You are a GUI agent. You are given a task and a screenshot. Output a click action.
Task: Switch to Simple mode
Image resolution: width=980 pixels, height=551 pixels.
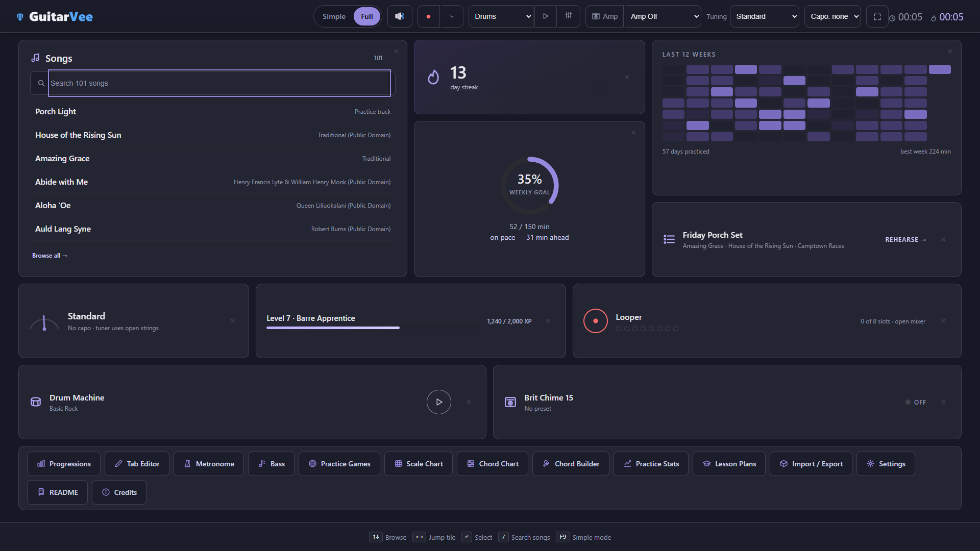tap(334, 16)
